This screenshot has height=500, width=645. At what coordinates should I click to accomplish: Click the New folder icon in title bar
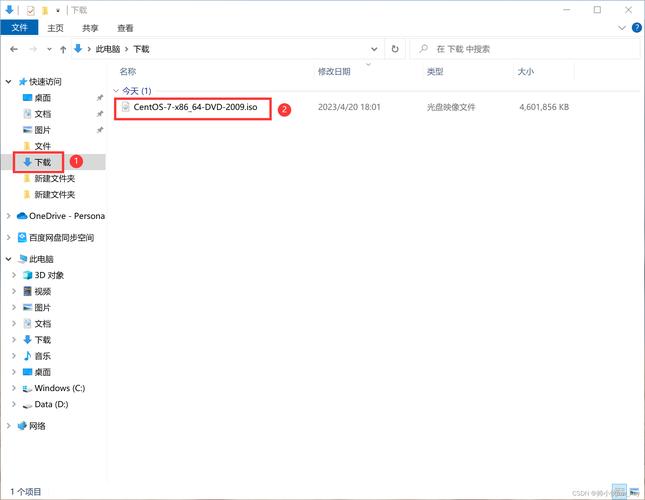pyautogui.click(x=45, y=10)
